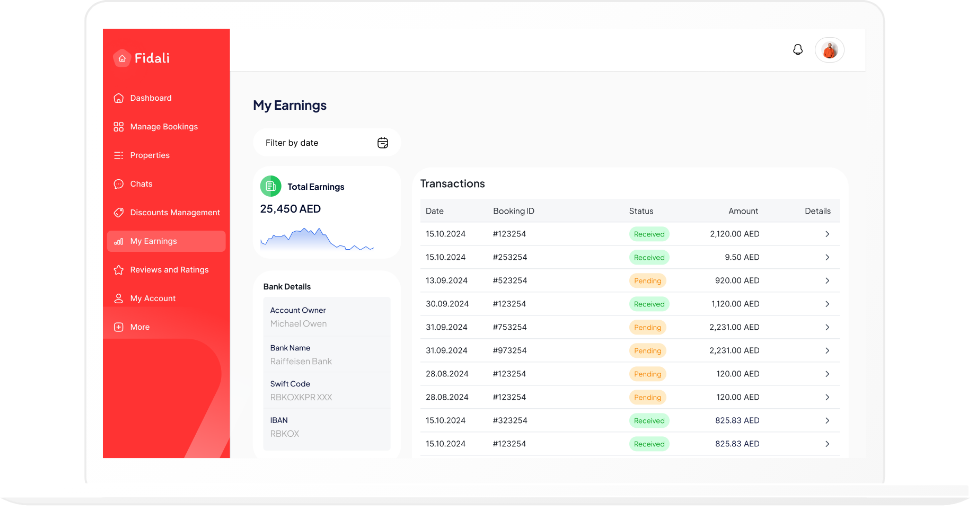Click the My Earnings chart icon
This screenshot has width=971, height=506.
click(x=119, y=242)
